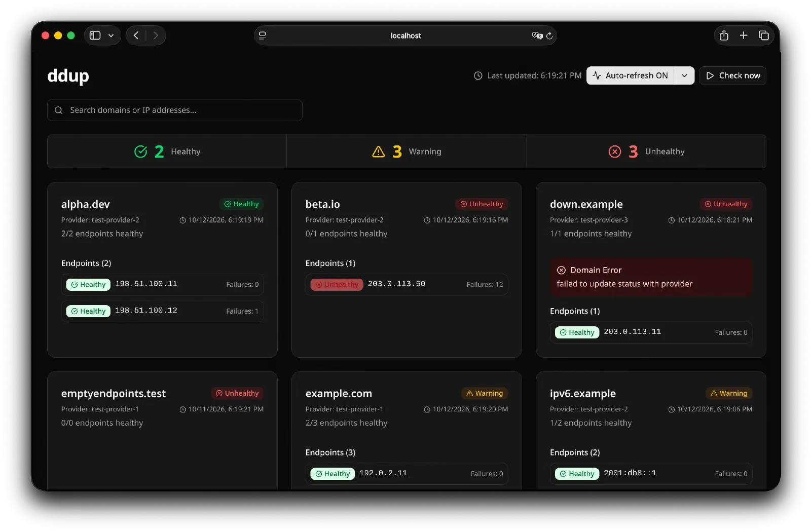Select endpoint 198.51.100.11

click(162, 284)
